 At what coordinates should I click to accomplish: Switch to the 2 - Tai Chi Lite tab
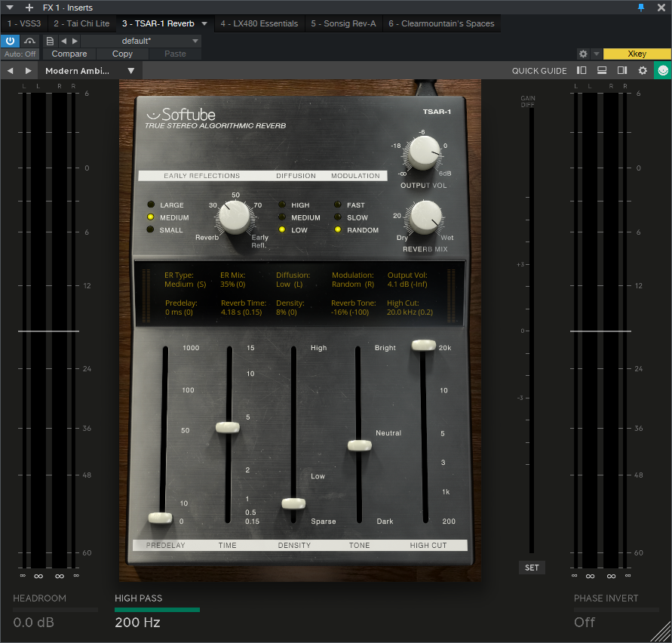point(81,23)
